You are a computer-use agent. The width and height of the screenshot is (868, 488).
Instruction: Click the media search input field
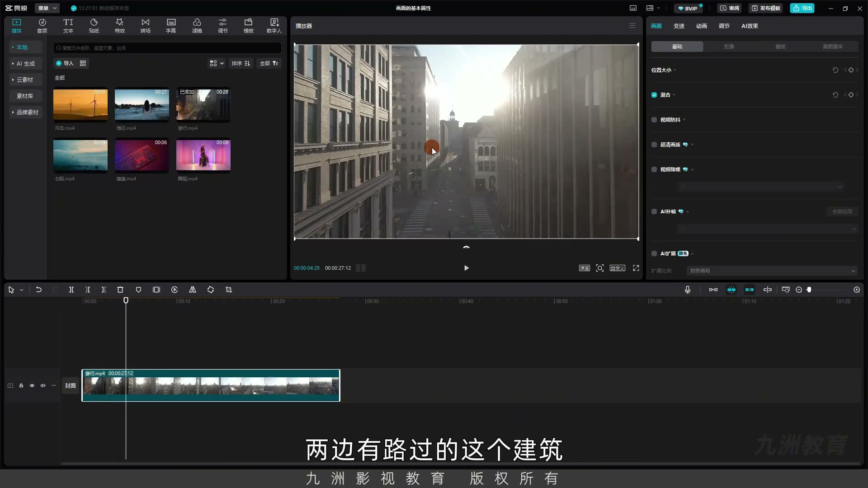(167, 48)
